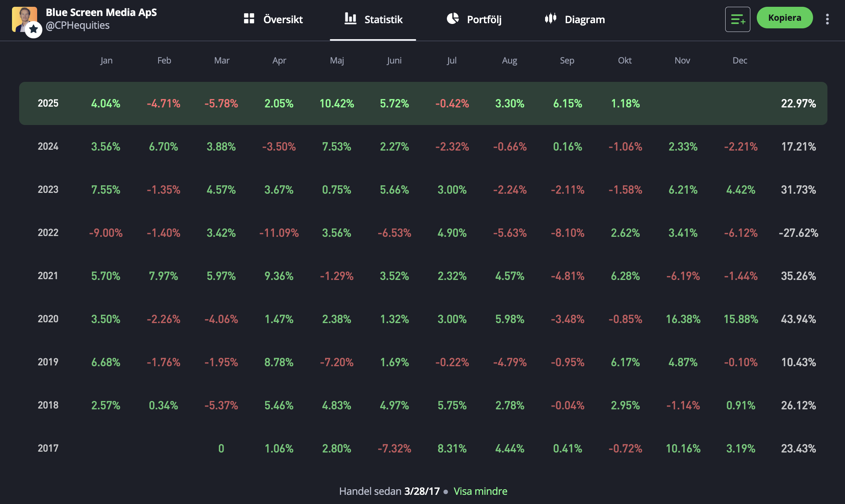This screenshot has width=845, height=504.
Task: Click the Diagram candlestick icon
Action: (x=550, y=18)
